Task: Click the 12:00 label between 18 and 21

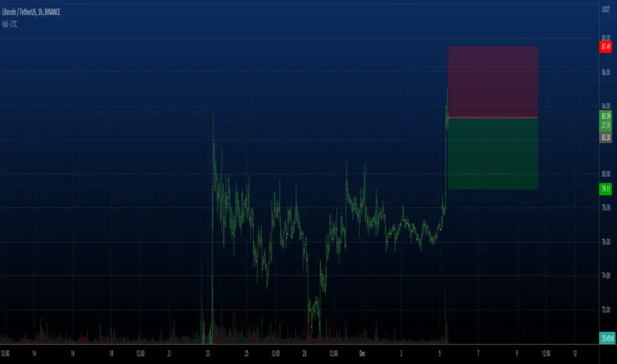Action: tap(140, 353)
